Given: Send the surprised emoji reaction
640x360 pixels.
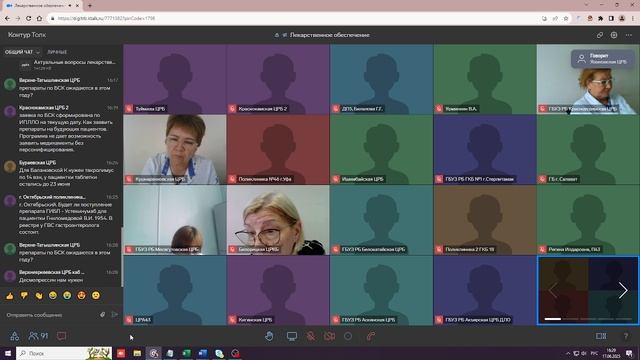Looking at the screenshot, I should click(x=96, y=296).
